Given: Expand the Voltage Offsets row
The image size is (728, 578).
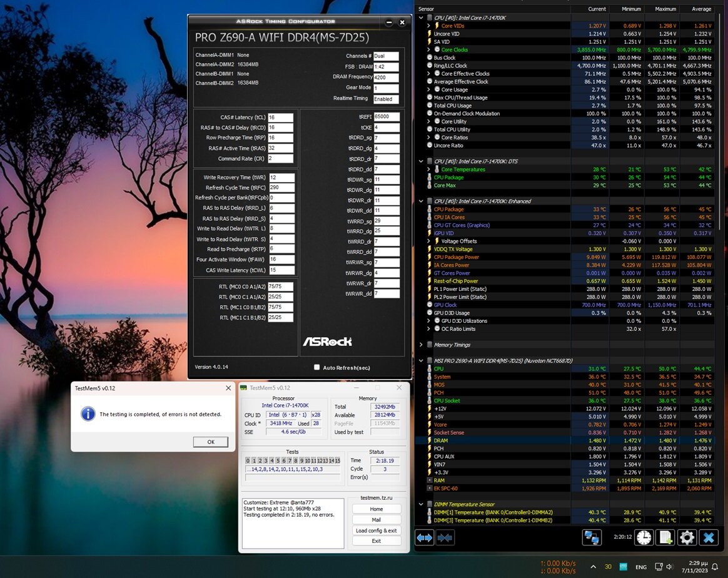Looking at the screenshot, I should pos(428,241).
